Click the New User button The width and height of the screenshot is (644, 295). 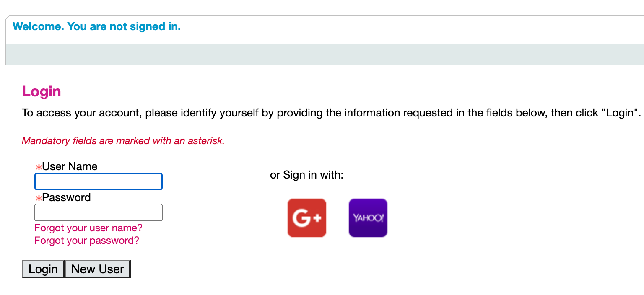point(98,269)
